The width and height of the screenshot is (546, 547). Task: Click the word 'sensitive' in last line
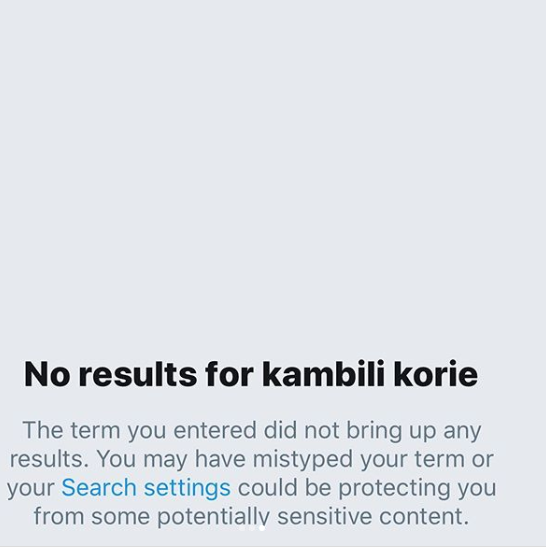[324, 516]
